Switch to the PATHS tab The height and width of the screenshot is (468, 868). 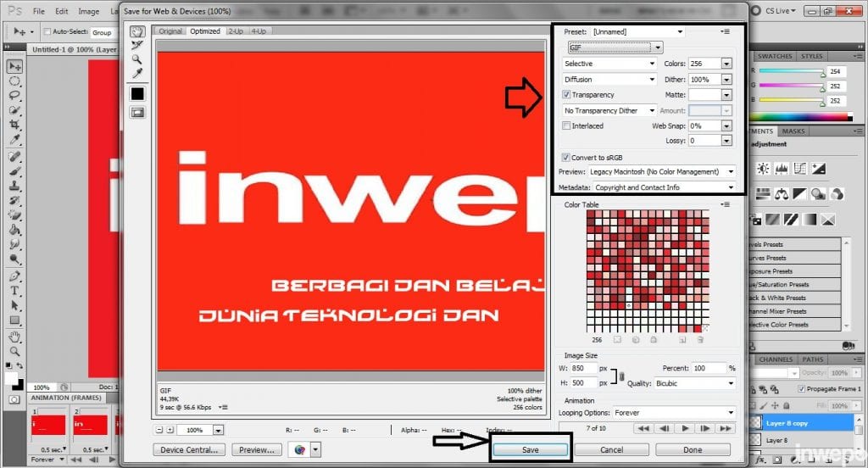click(812, 359)
